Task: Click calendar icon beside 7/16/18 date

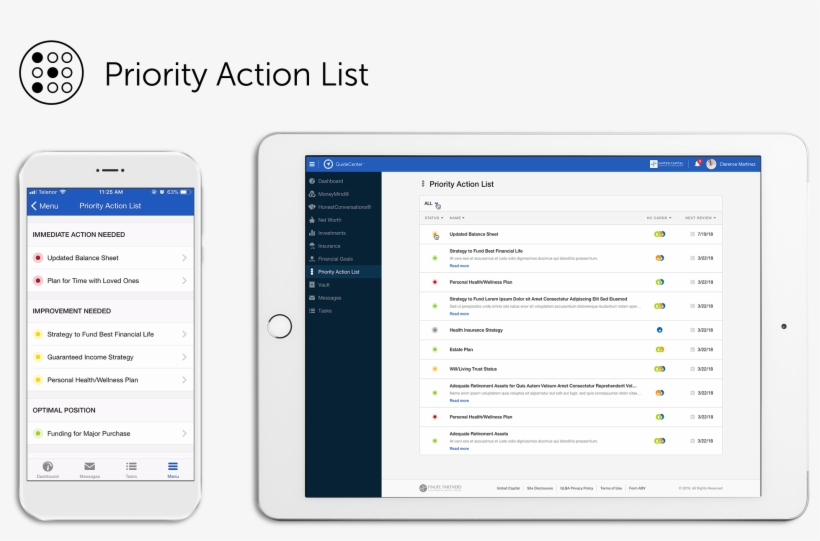Action: [x=693, y=234]
